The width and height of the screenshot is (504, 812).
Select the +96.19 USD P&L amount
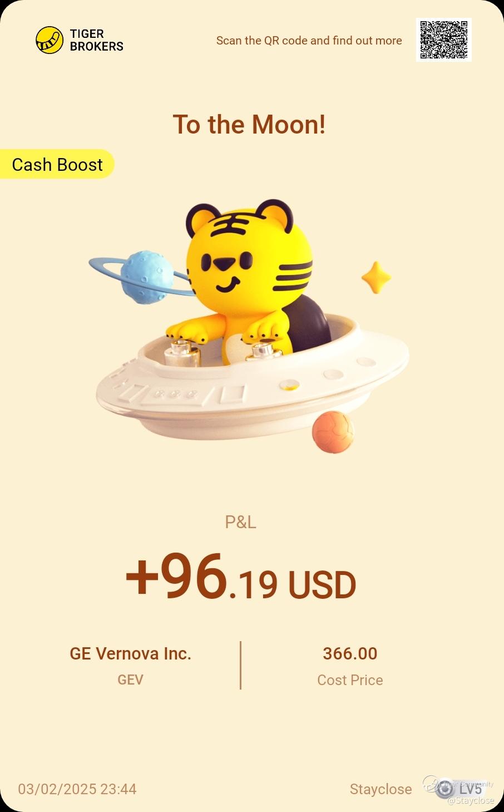point(240,577)
